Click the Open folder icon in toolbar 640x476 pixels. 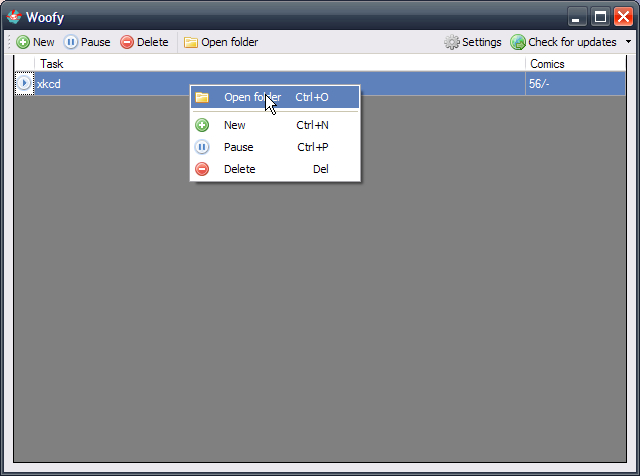(191, 42)
